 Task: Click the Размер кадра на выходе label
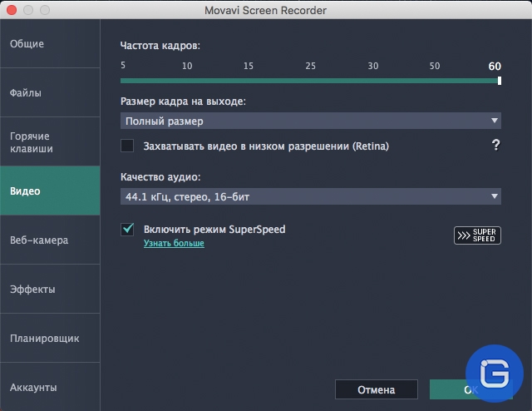(x=183, y=102)
